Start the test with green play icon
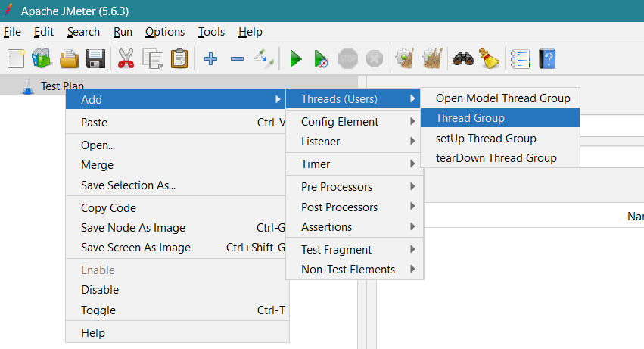Screen dimensions: 644x349 [296, 59]
